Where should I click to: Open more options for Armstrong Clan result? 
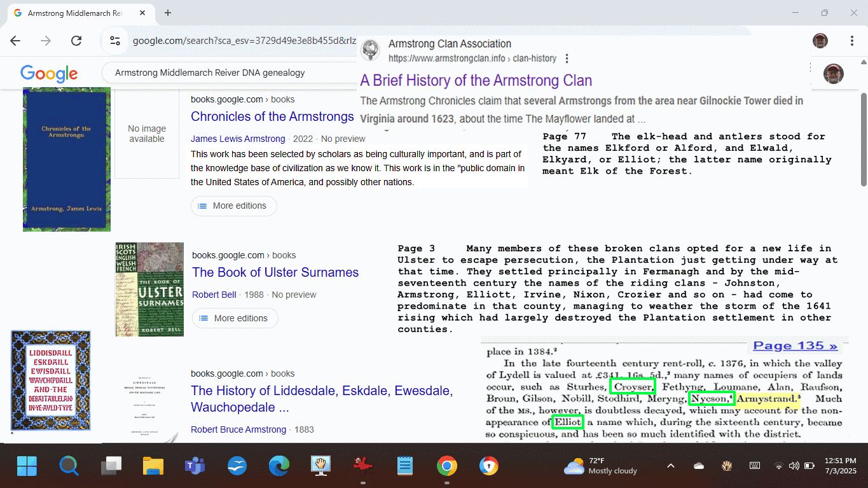click(567, 59)
